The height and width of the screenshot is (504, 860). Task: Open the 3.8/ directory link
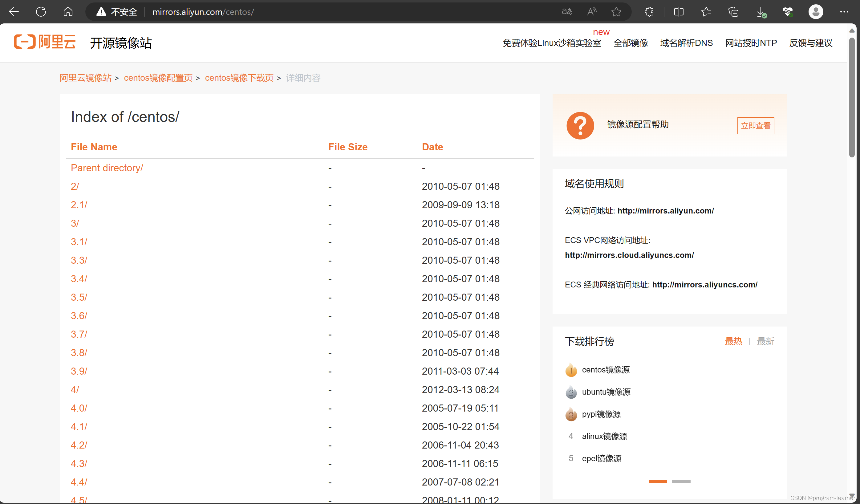(x=79, y=352)
